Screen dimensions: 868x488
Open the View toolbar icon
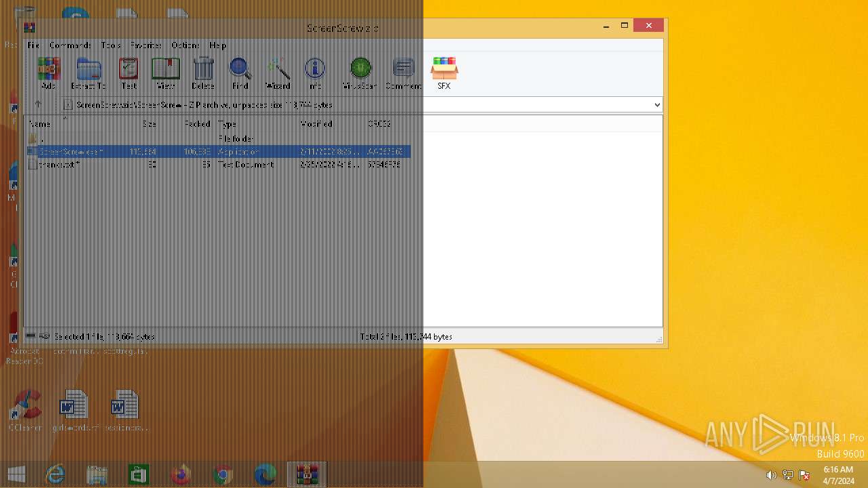click(165, 73)
